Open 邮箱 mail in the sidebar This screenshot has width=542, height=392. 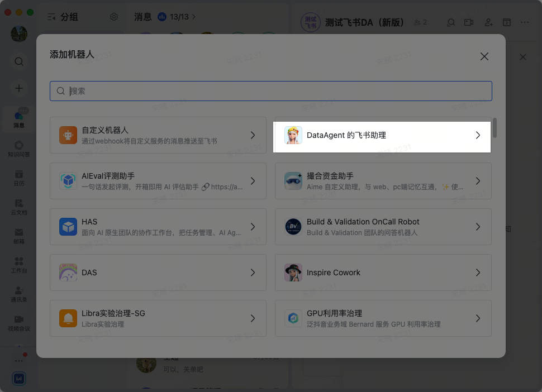(x=19, y=236)
